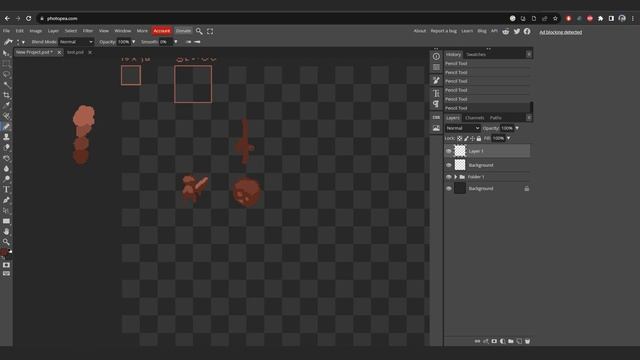The width and height of the screenshot is (640, 360).
Task: Hide the locked Background layer eye icon
Action: tap(449, 189)
